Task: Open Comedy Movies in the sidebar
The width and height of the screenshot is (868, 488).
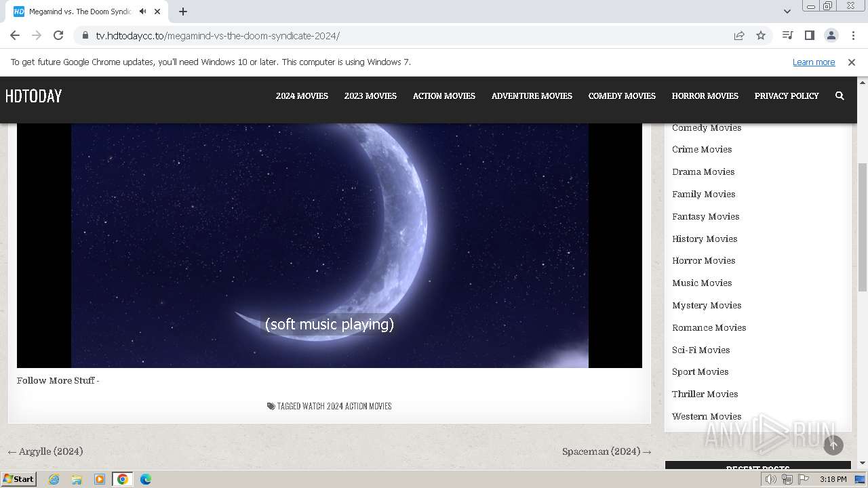Action: (x=707, y=127)
